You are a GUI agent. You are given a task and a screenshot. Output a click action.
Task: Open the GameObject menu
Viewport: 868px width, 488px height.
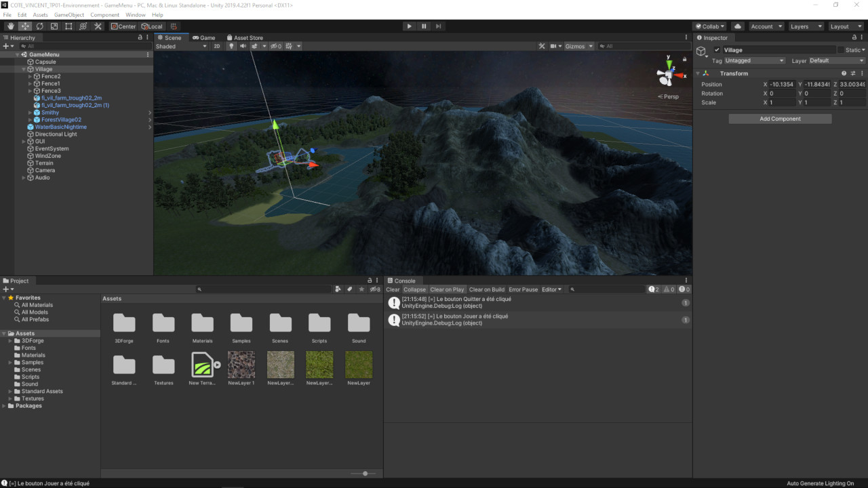69,15
